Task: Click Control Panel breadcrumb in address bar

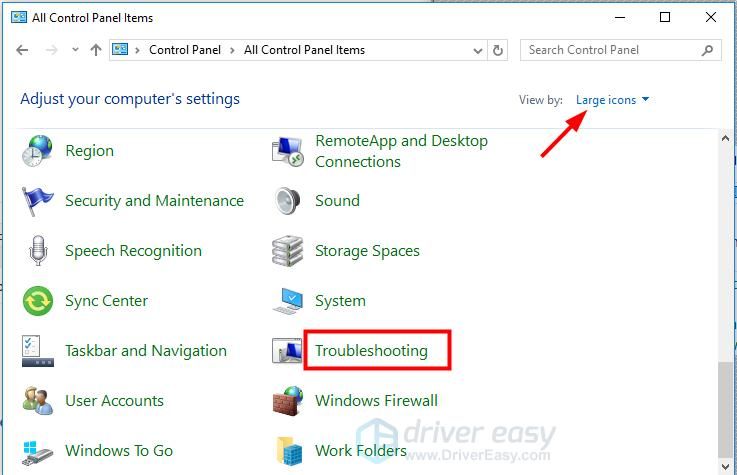Action: tap(187, 50)
